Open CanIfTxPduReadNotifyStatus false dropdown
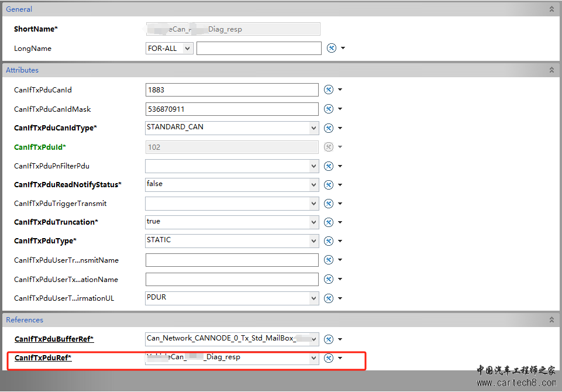This screenshot has height=392, width=562. pos(313,185)
